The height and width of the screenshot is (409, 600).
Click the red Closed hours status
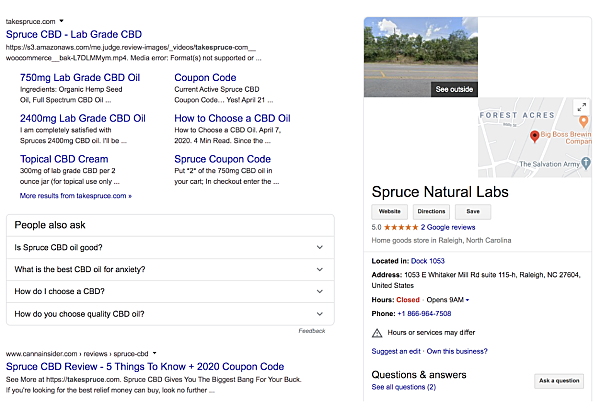pos(408,300)
